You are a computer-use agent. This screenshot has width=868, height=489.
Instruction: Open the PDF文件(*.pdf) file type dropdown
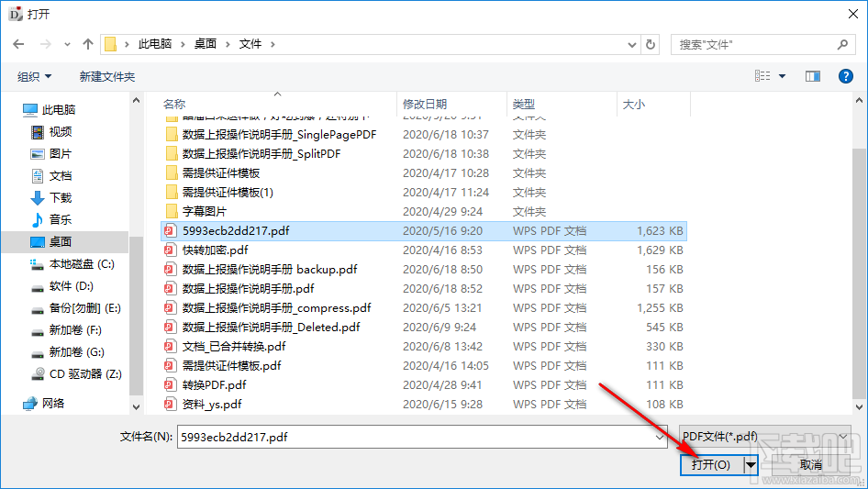pyautogui.click(x=765, y=437)
